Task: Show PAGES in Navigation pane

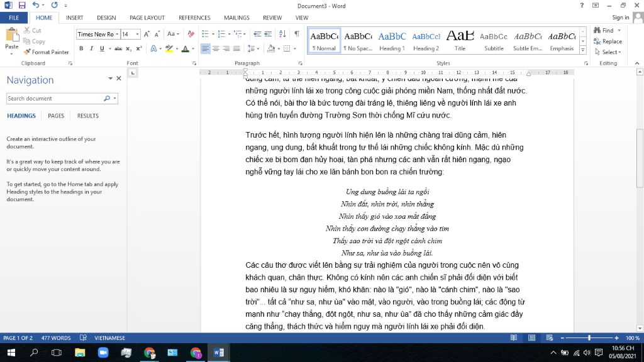Action: point(56,116)
